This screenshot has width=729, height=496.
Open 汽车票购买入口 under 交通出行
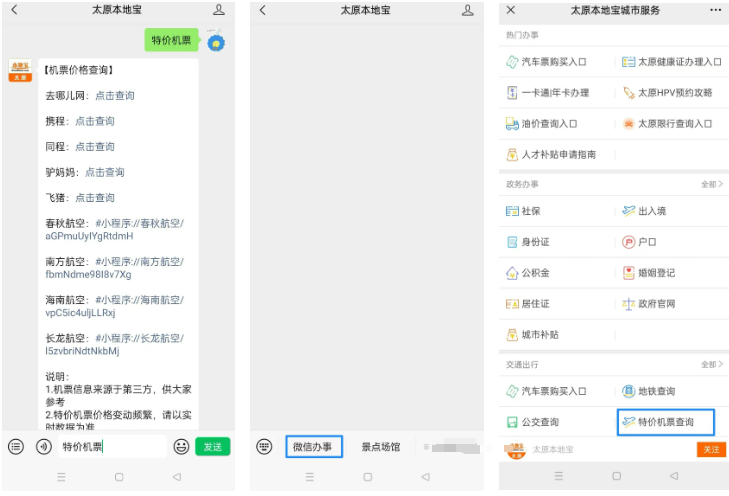tap(546, 391)
